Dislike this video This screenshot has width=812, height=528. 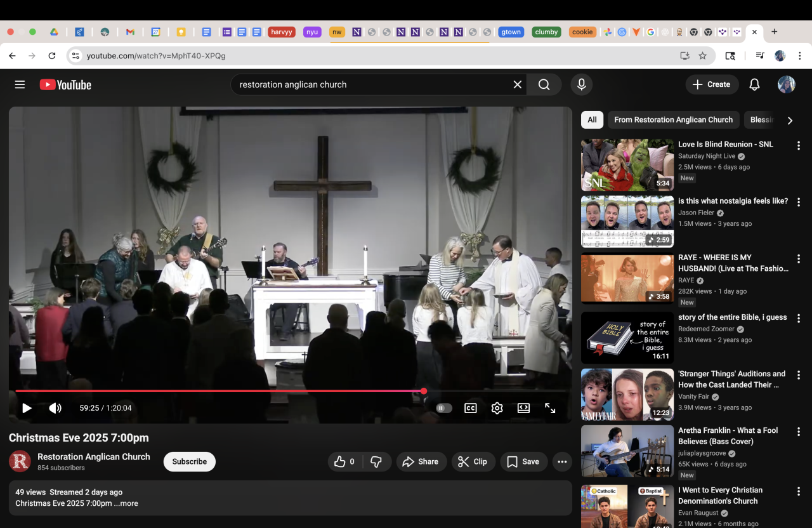click(x=376, y=461)
